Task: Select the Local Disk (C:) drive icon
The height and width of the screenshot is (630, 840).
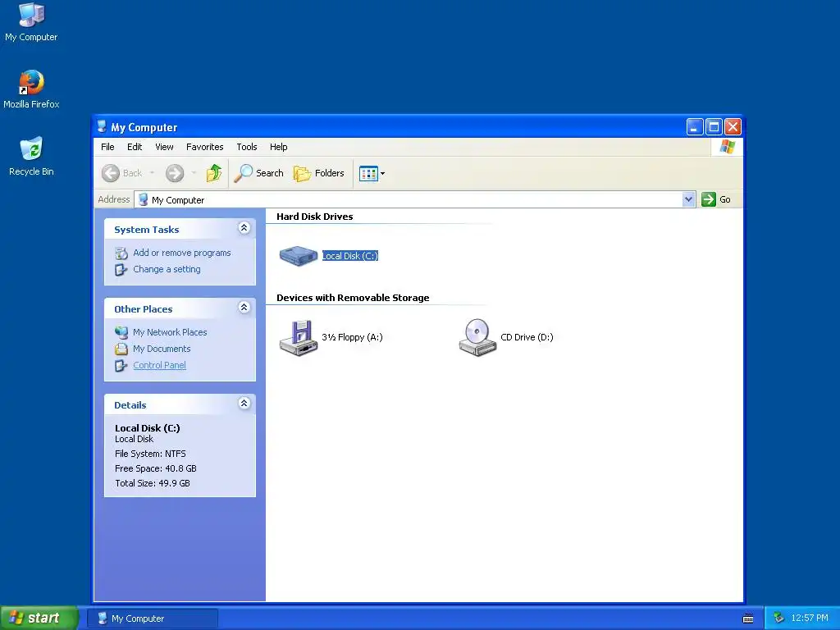Action: (x=299, y=256)
